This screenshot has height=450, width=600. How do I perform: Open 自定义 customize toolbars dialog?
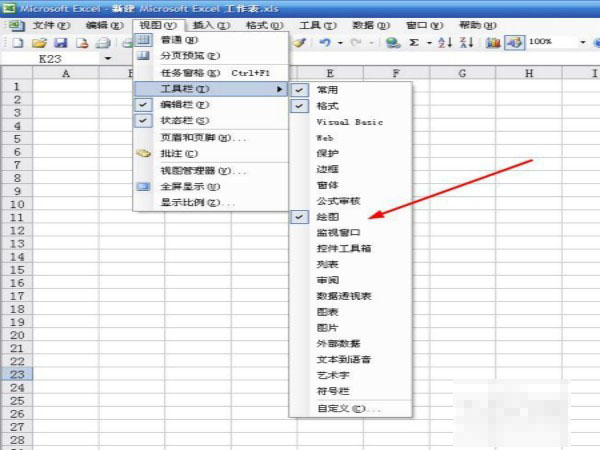pos(351,409)
